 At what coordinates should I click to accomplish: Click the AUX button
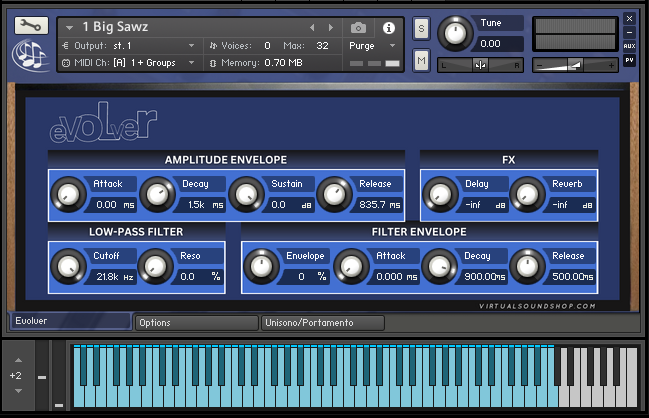[x=629, y=46]
